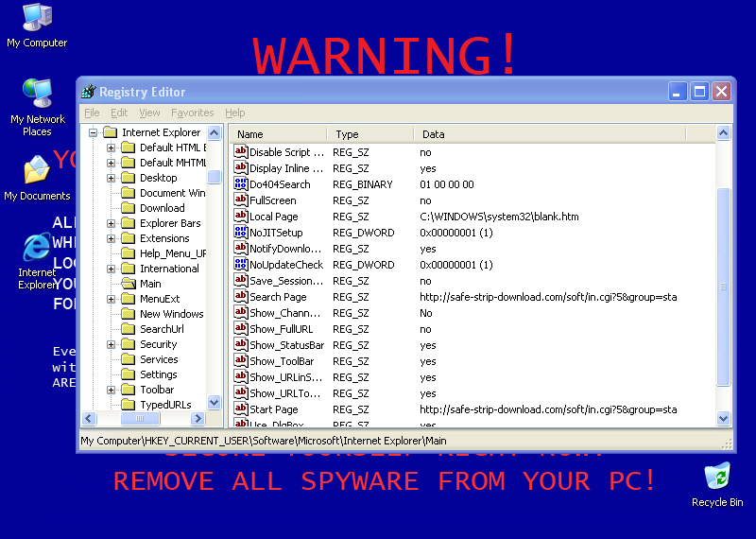Open the Edit menu
Screen dimensions: 756x539
(x=119, y=113)
